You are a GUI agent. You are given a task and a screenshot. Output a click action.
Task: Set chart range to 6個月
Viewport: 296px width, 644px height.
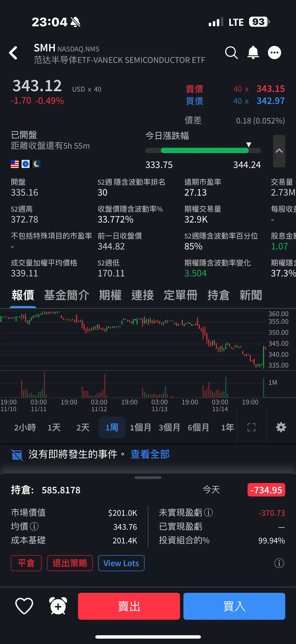(198, 428)
